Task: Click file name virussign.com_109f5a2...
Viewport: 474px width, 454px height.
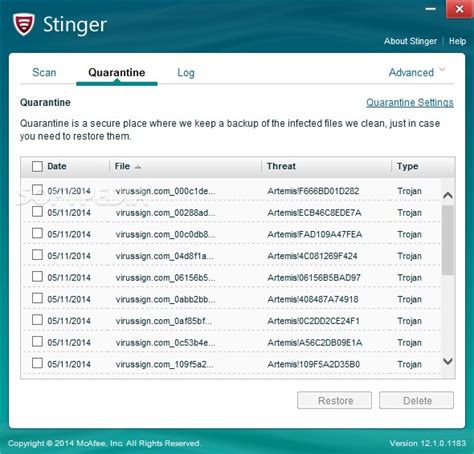Action: 165,365
